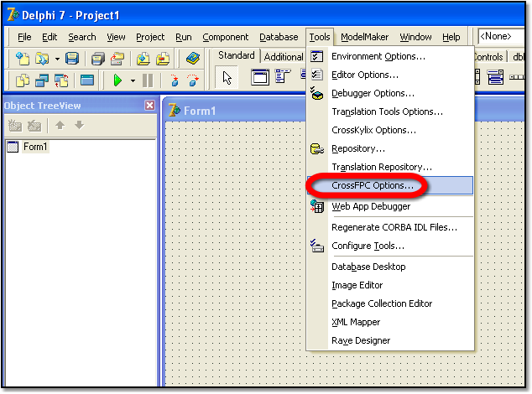Choose Translation Repository menu item
532x394 pixels.
pyautogui.click(x=390, y=167)
